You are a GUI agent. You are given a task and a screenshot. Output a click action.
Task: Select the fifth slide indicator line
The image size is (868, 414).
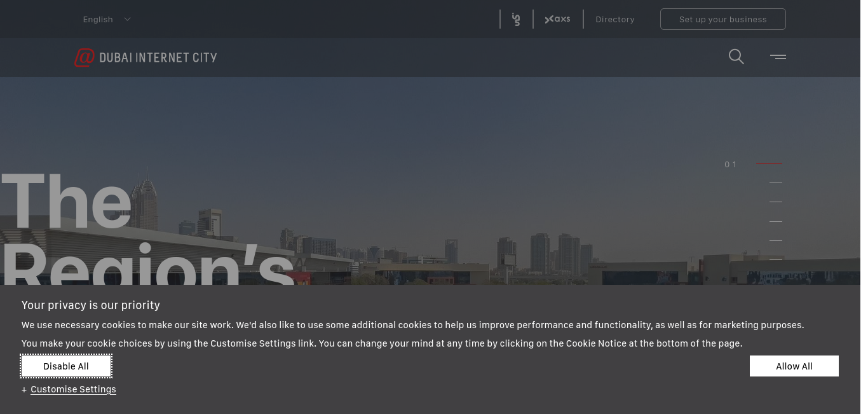(775, 240)
